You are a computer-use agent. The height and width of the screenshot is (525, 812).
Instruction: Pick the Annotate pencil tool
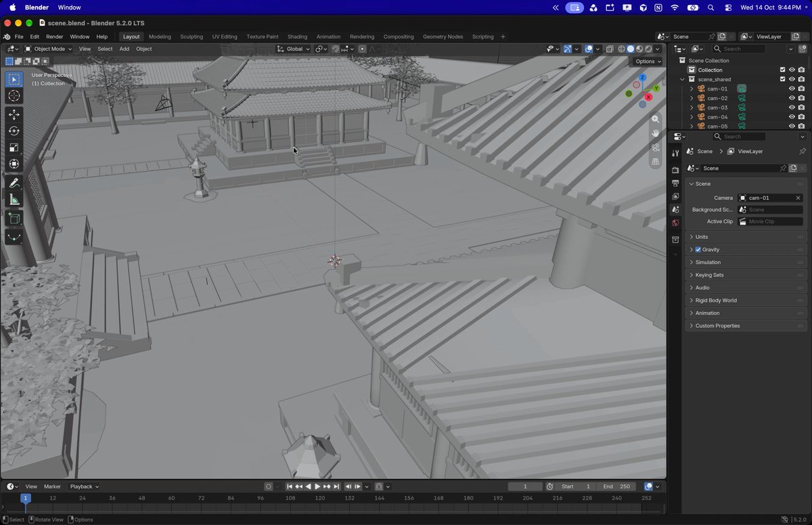tap(14, 183)
